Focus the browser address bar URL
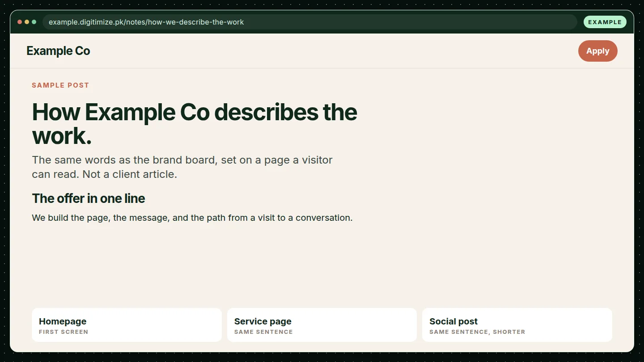Screen dimensions: 644x362 point(309,22)
